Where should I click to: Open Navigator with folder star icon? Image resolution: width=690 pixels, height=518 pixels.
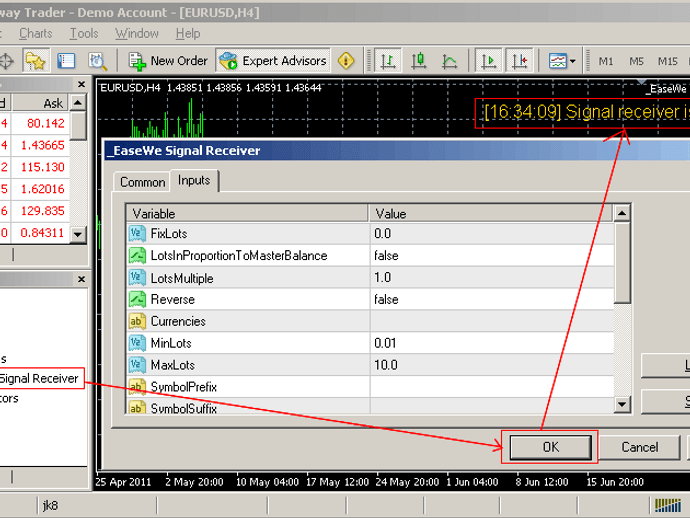[36, 61]
